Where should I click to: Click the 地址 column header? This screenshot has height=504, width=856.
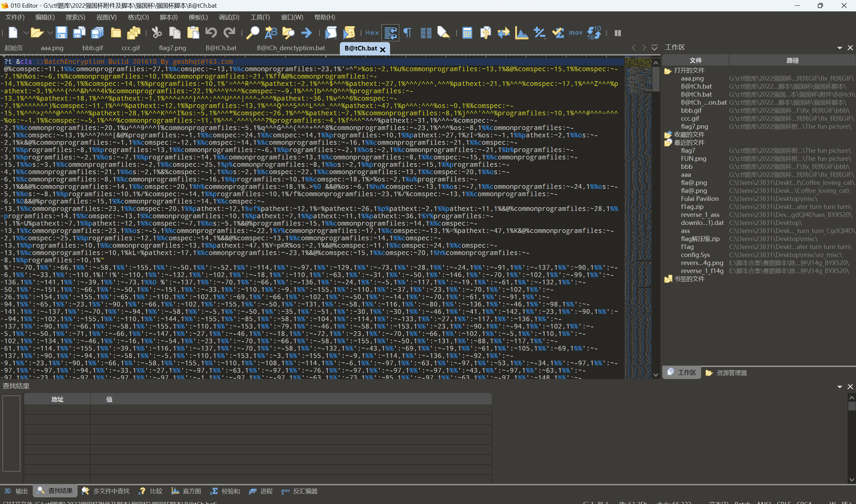(58, 399)
